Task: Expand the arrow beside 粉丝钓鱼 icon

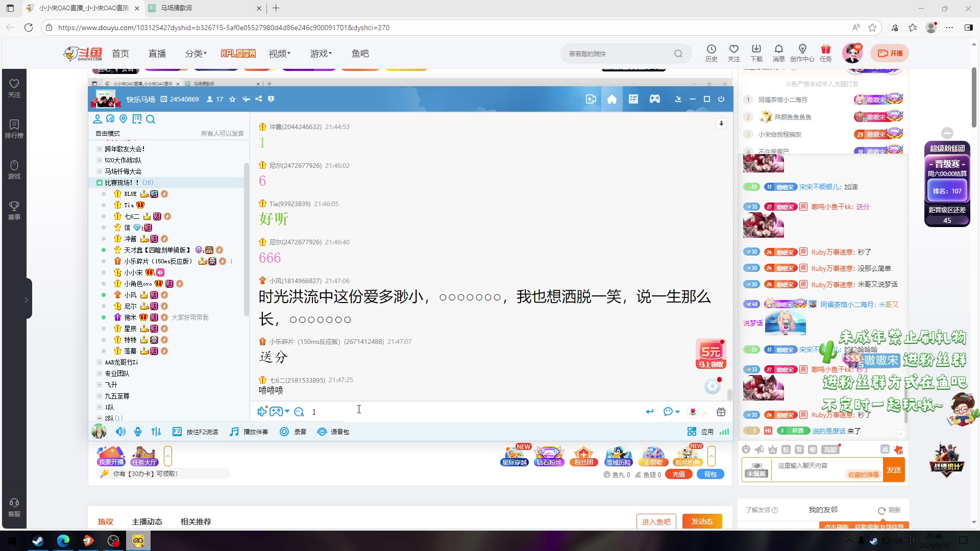Action: 712,456
